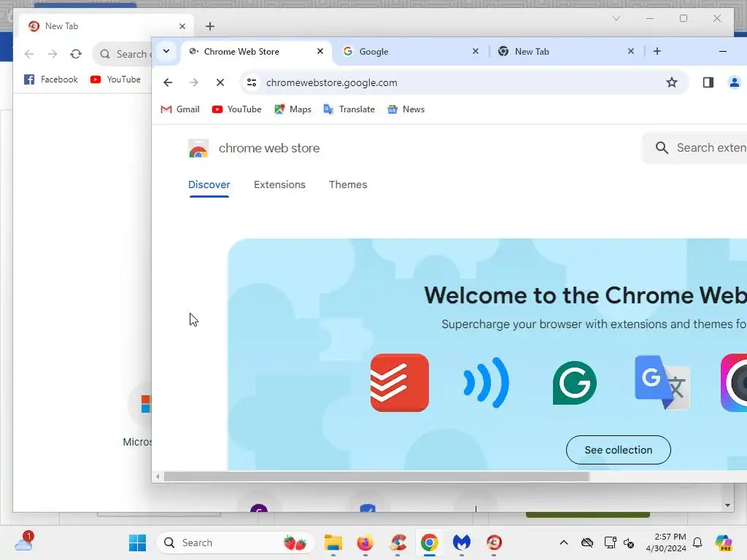The height and width of the screenshot is (560, 747).
Task: Click the scrollbar left arrow in Chrome
Action: [x=158, y=476]
